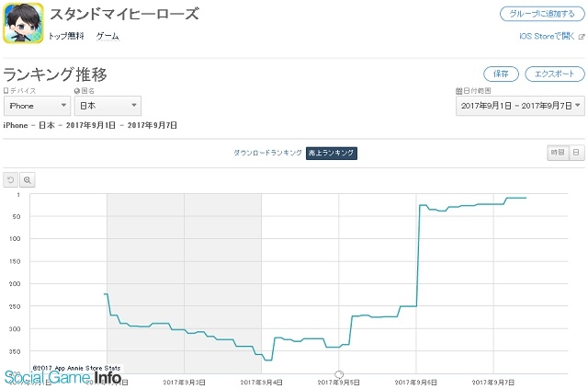This screenshot has width=588, height=389.
Task: Switch to ダウンロードランキング tab
Action: point(267,153)
